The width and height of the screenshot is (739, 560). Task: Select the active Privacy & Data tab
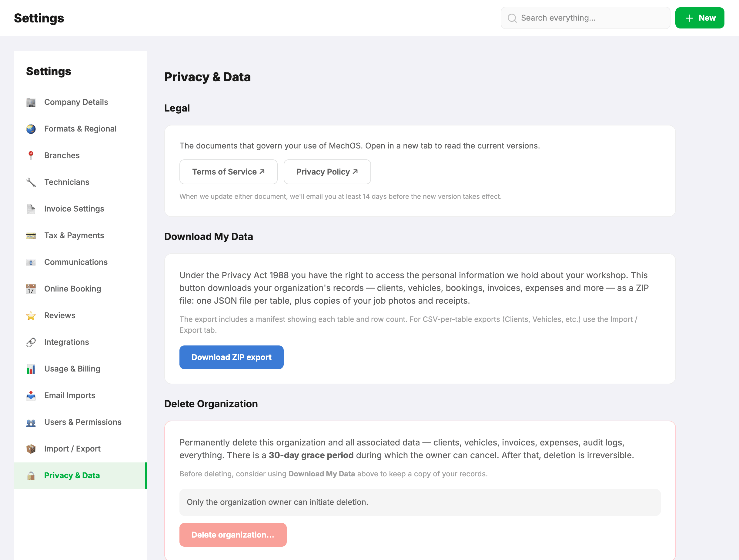coord(80,476)
